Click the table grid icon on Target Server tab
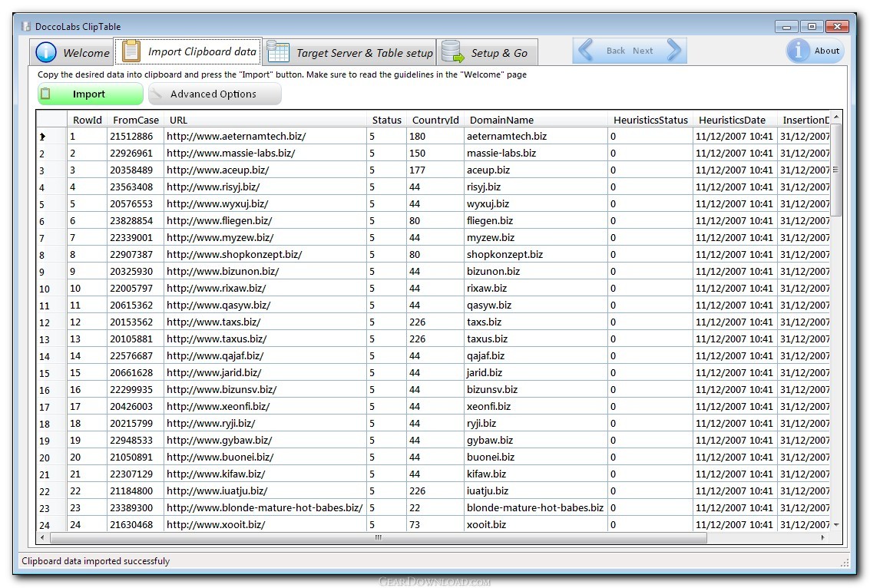The image size is (870, 588). point(278,52)
